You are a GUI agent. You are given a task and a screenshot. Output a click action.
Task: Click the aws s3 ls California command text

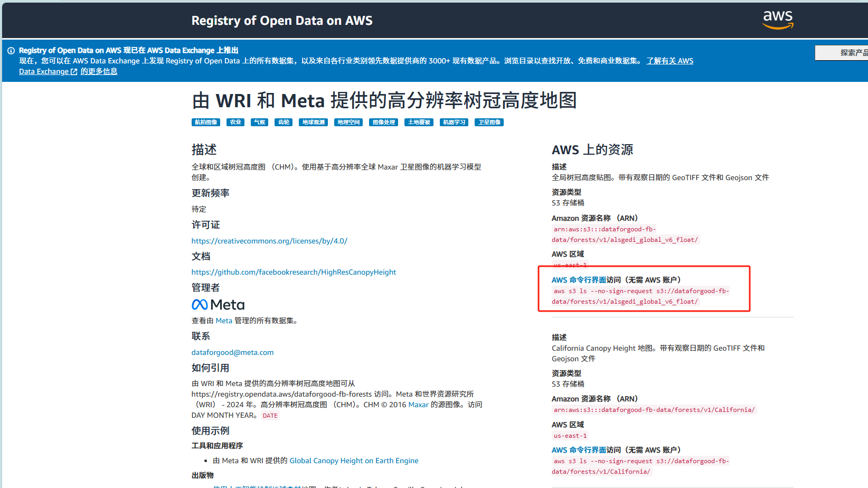641,466
